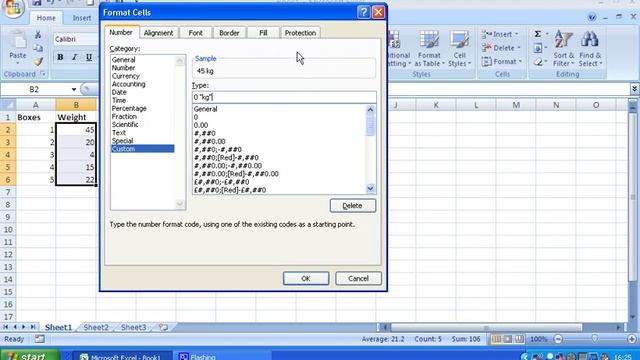640x360 pixels.
Task: Click OK in Format Cells dialog
Action: point(306,278)
